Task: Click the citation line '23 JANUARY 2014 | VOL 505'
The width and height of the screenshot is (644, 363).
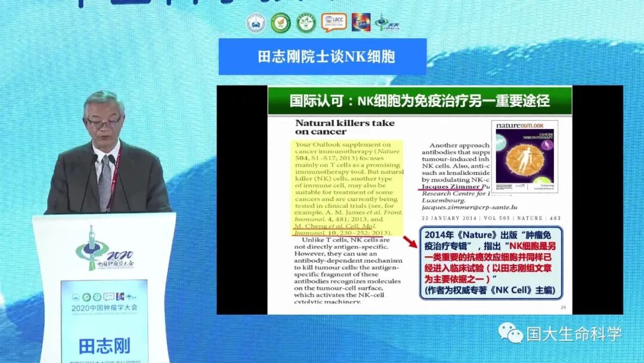Action: coord(491,218)
